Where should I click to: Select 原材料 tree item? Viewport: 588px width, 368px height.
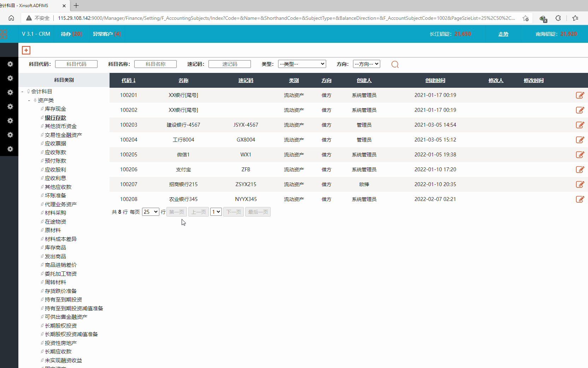click(53, 230)
